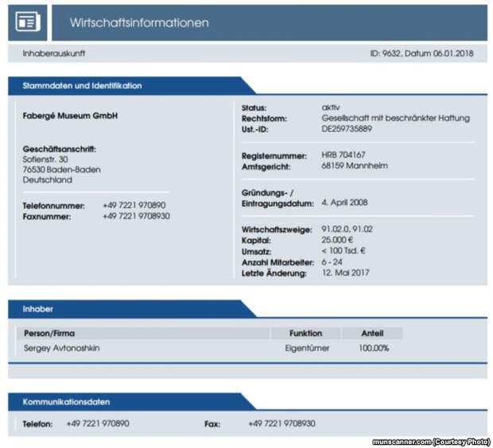This screenshot has height=448, width=493.
Task: Click the 'Ust.-ID:' label
Action: click(255, 129)
